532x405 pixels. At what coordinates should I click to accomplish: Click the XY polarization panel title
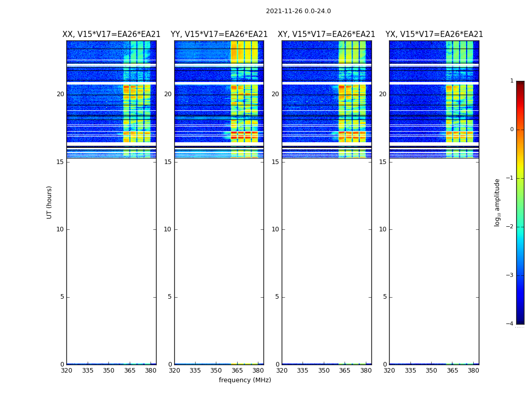point(326,34)
